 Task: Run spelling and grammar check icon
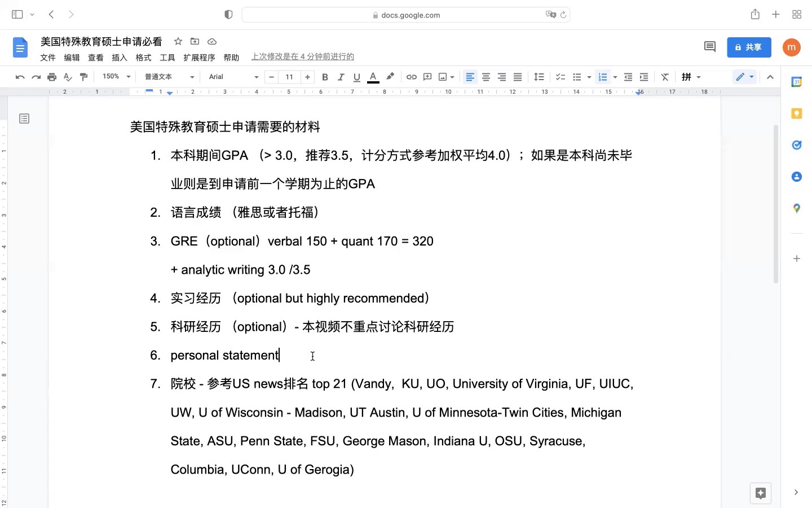68,77
